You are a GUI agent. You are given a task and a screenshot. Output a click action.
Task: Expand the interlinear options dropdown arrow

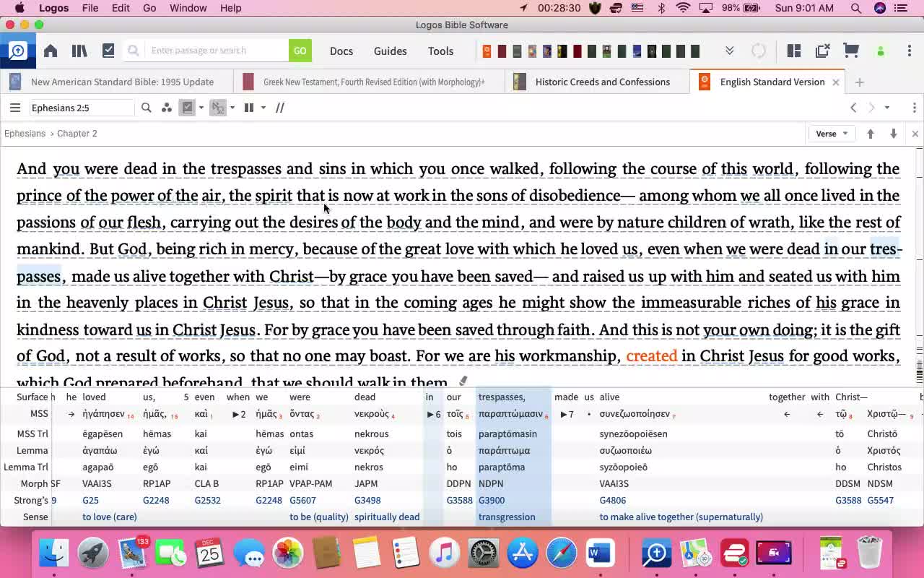point(201,108)
